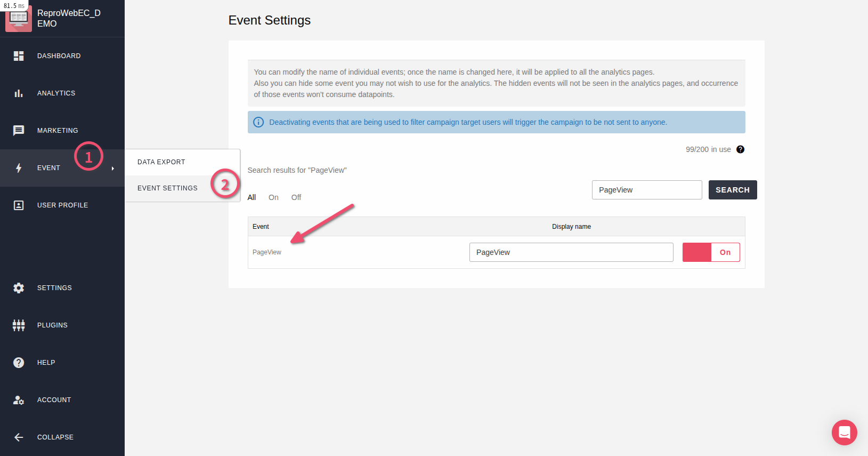Filter events by Off status

click(x=296, y=197)
